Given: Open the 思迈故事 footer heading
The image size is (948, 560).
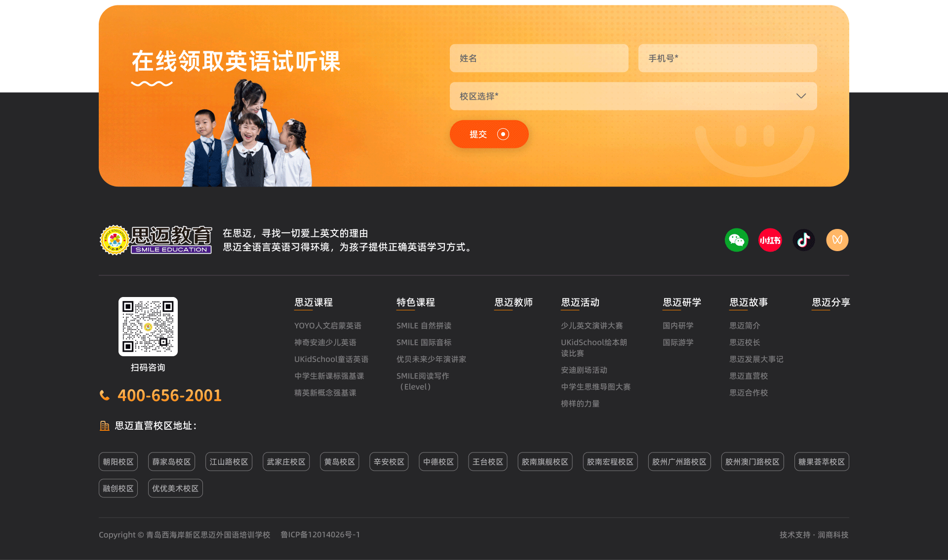Looking at the screenshot, I should click(749, 302).
